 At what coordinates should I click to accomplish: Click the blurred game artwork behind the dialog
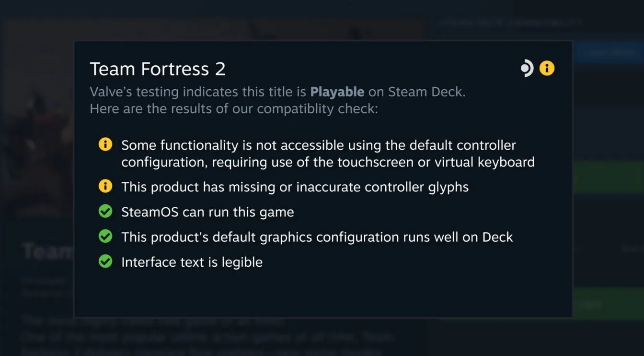point(38,120)
